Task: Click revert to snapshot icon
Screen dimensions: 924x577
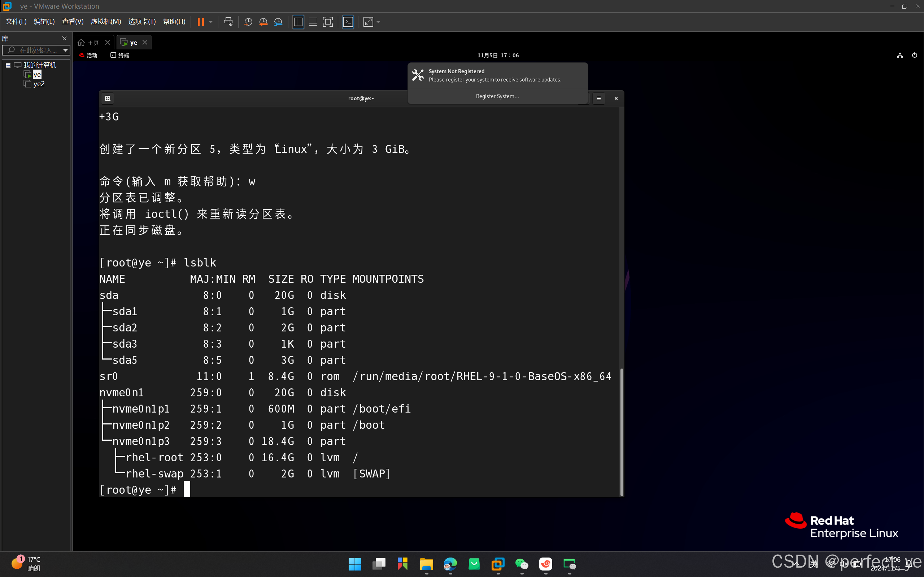Action: coord(263,22)
